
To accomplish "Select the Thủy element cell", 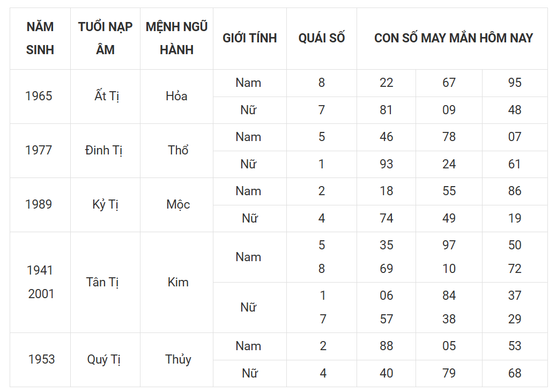I will pos(176,360).
